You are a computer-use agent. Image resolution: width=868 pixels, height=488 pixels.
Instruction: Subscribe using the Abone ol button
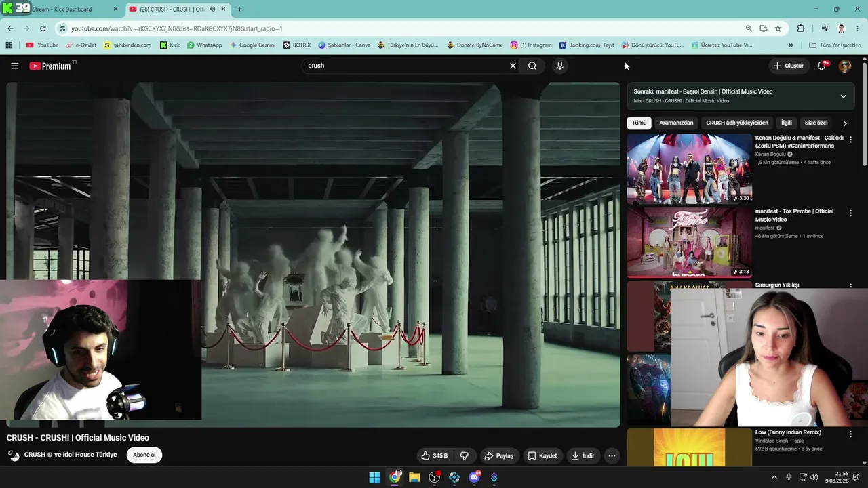pyautogui.click(x=144, y=455)
